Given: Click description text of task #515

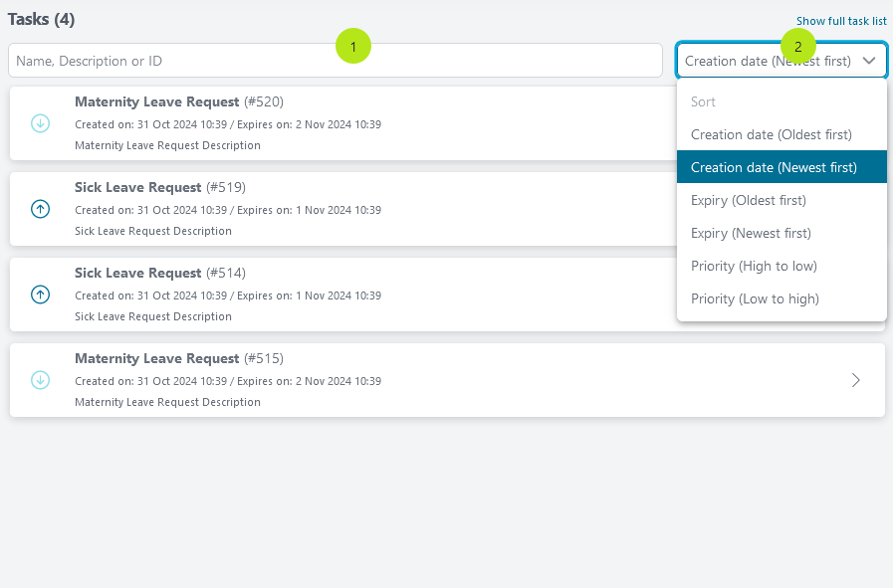Looking at the screenshot, I should (167, 402).
